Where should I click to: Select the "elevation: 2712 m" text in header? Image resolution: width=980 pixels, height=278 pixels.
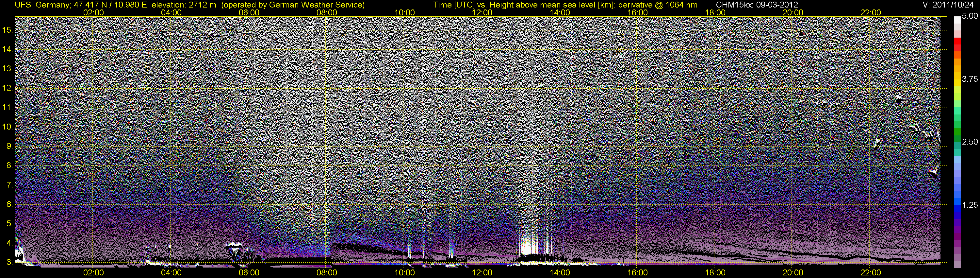click(x=184, y=5)
